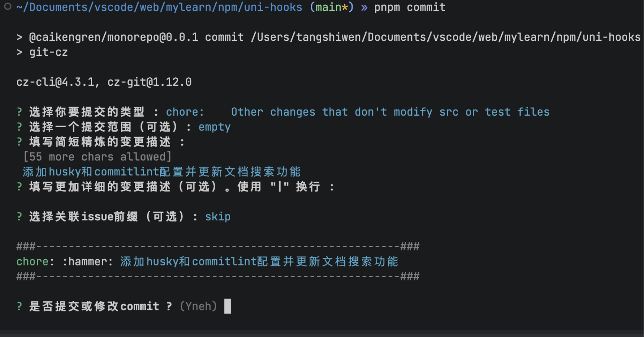Screen dimensions: 644x337
Task: Click question mark before 选择一个提交范围
Action: click(19, 127)
